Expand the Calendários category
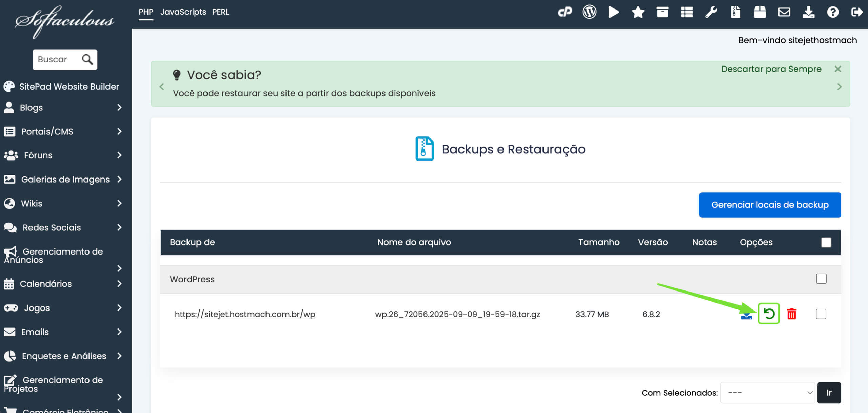This screenshot has height=413, width=868. (x=119, y=284)
